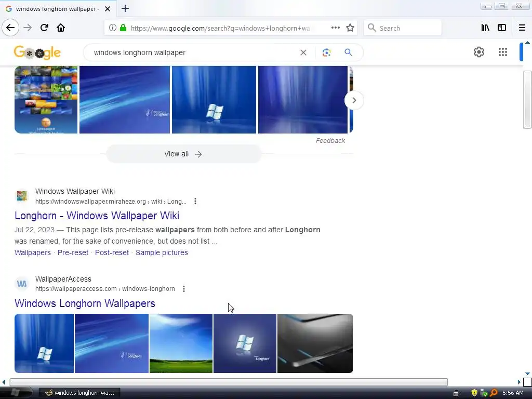Click the WallpaperAccess favicon

click(x=22, y=284)
